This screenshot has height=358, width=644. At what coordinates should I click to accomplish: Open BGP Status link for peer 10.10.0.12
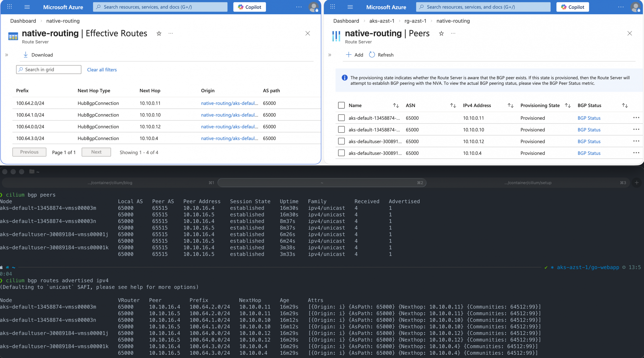(589, 141)
